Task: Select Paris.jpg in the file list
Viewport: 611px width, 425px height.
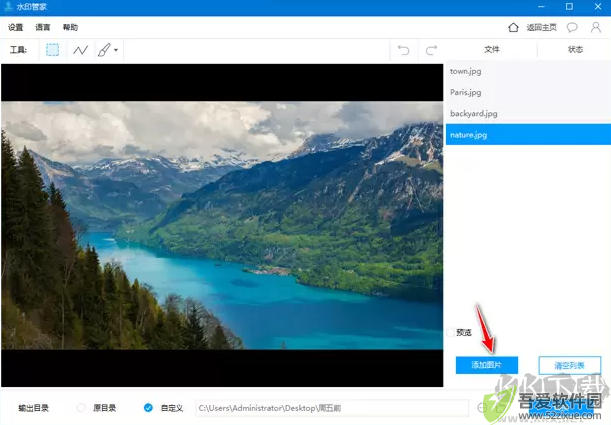Action: 528,92
